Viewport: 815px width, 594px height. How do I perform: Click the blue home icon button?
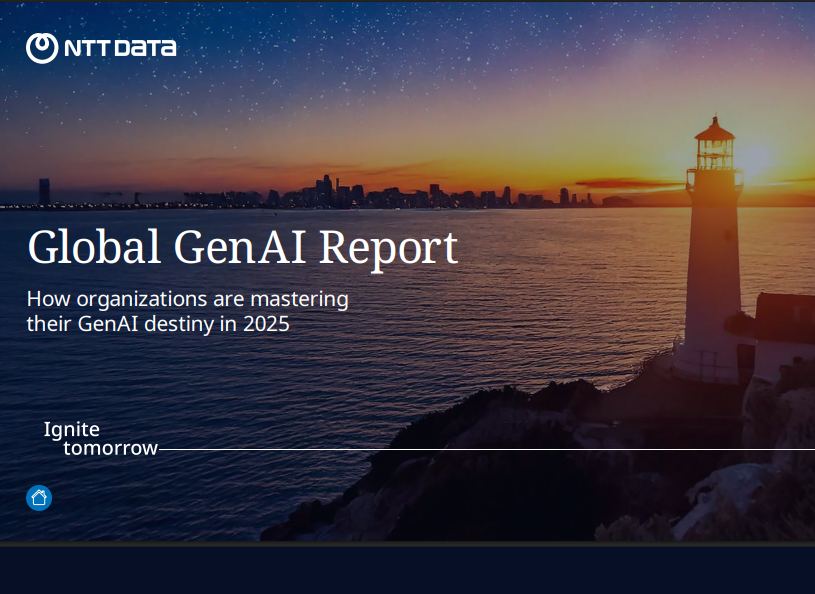[x=39, y=498]
